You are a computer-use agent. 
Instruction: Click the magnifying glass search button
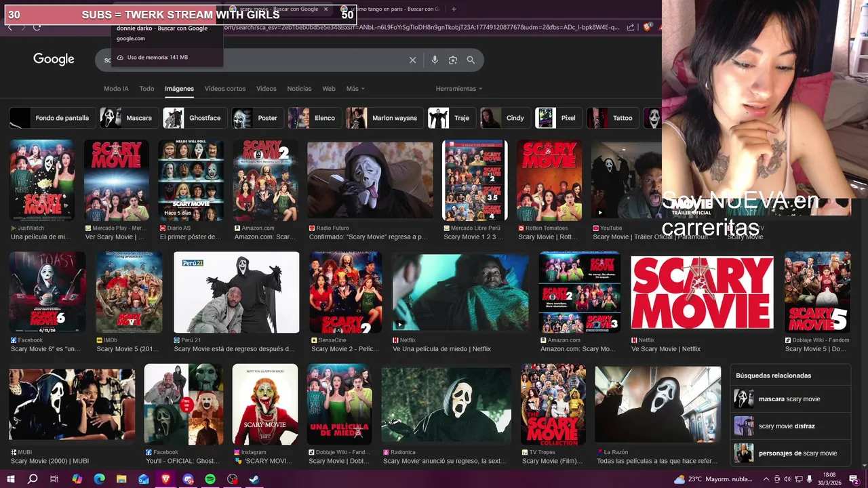pos(471,60)
